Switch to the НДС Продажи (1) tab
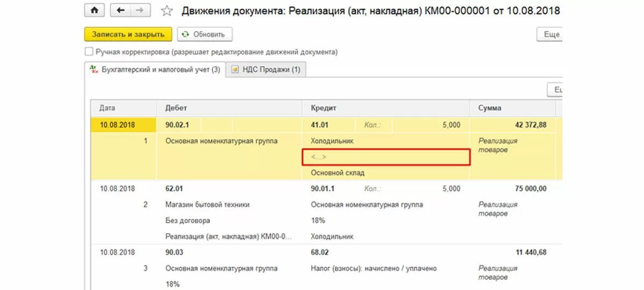Screen dimensions: 644x290 [269, 70]
